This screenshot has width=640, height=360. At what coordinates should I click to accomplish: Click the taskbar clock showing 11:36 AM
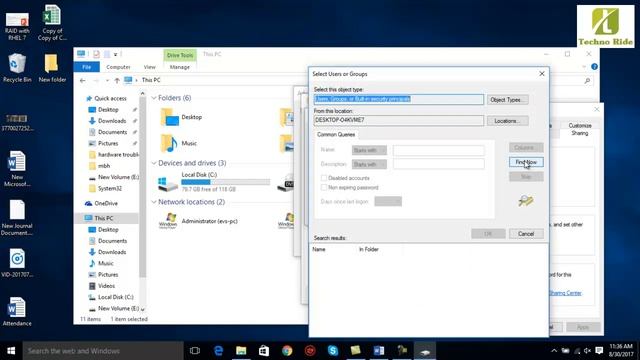pyautogui.click(x=621, y=351)
